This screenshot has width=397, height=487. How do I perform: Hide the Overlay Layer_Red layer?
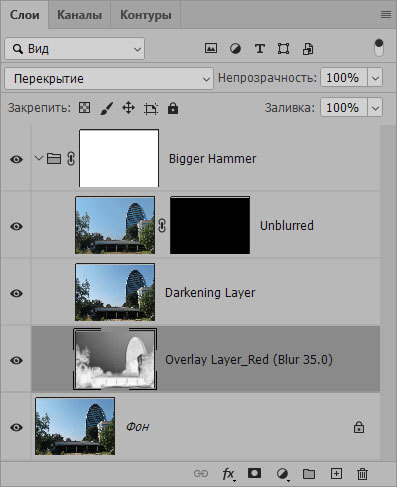(16, 360)
